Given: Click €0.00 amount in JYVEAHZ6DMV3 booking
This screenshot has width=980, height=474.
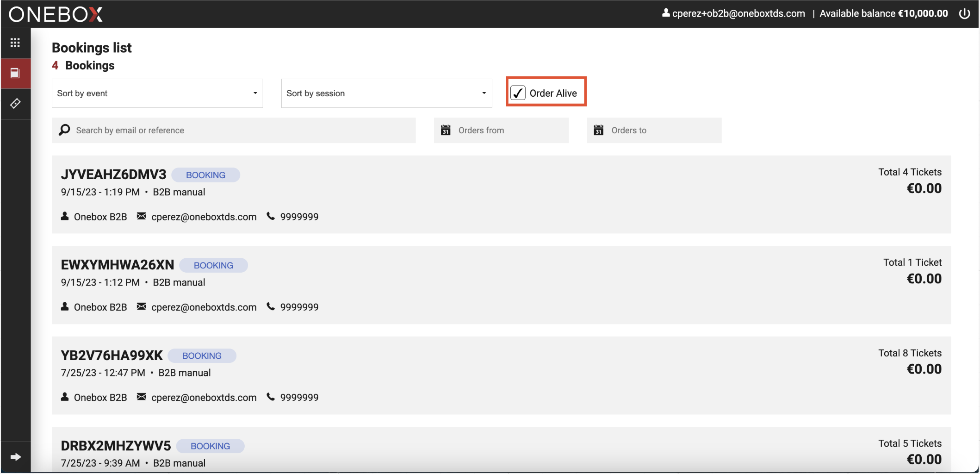Looking at the screenshot, I should click(x=924, y=188).
